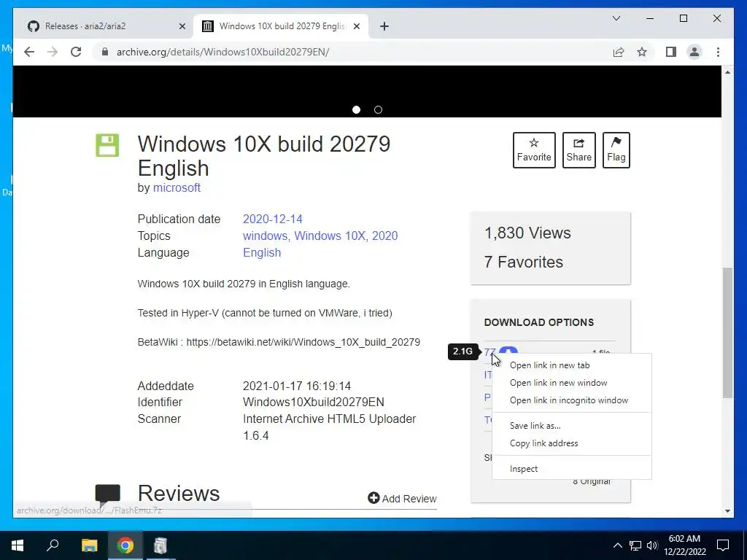Click the Reviews speech bubble icon
Screen dimensions: 747x560
click(x=108, y=494)
